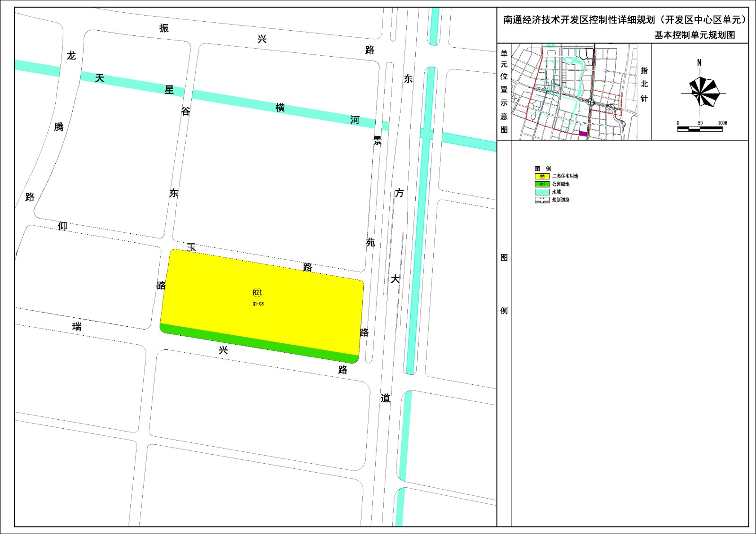Screen dimensions: 756x534
Task: Click the green park land legend swatch
Action: tap(542, 184)
